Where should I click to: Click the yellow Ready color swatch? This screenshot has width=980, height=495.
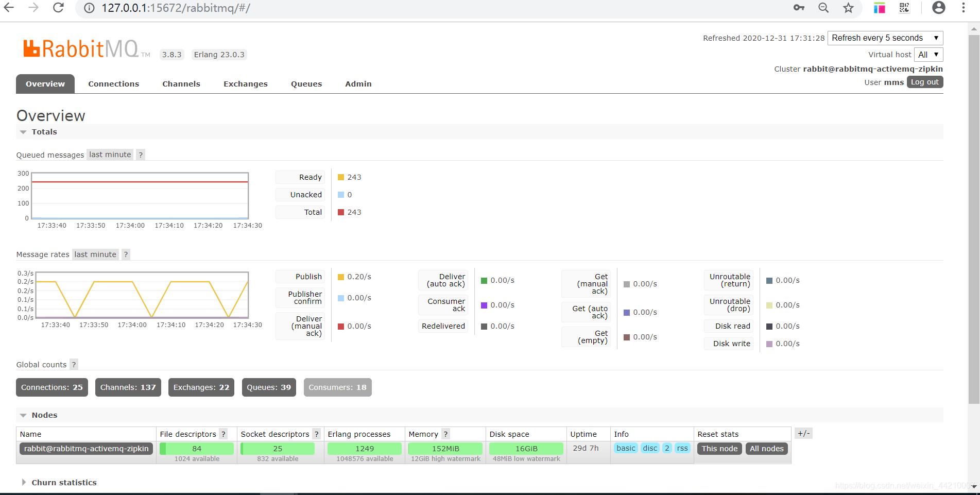coord(341,177)
